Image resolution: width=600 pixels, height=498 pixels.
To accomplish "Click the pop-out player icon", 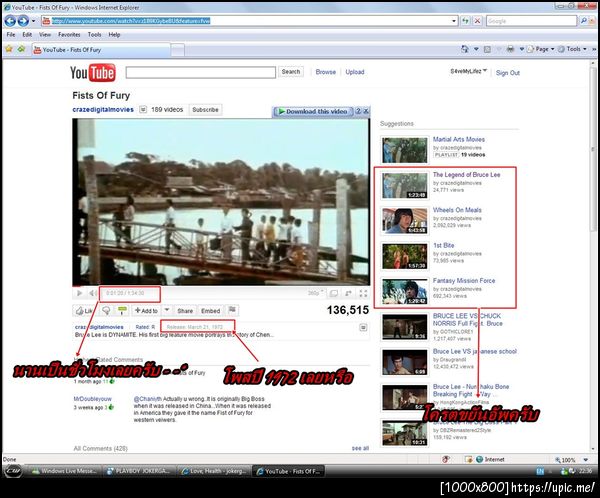I will click(348, 294).
